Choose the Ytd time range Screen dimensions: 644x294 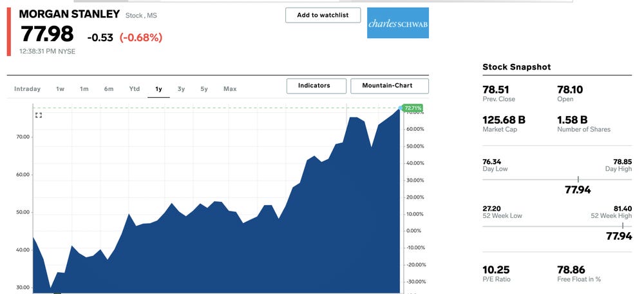point(135,89)
